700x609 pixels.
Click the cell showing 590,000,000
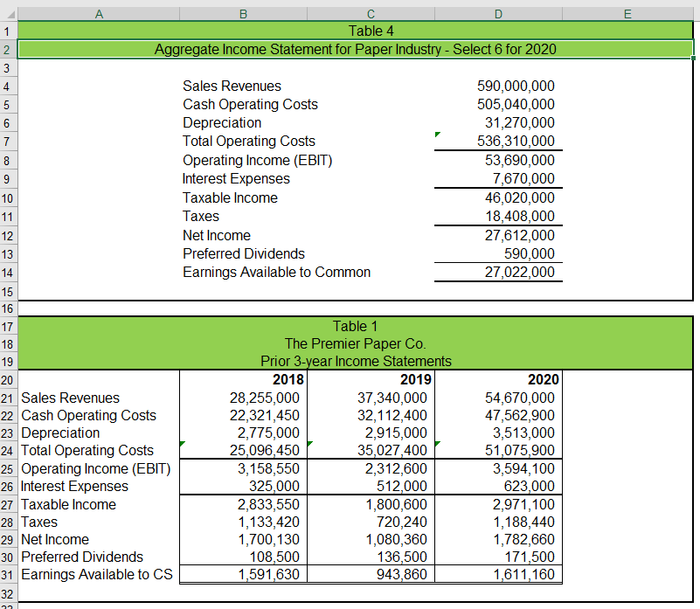498,86
